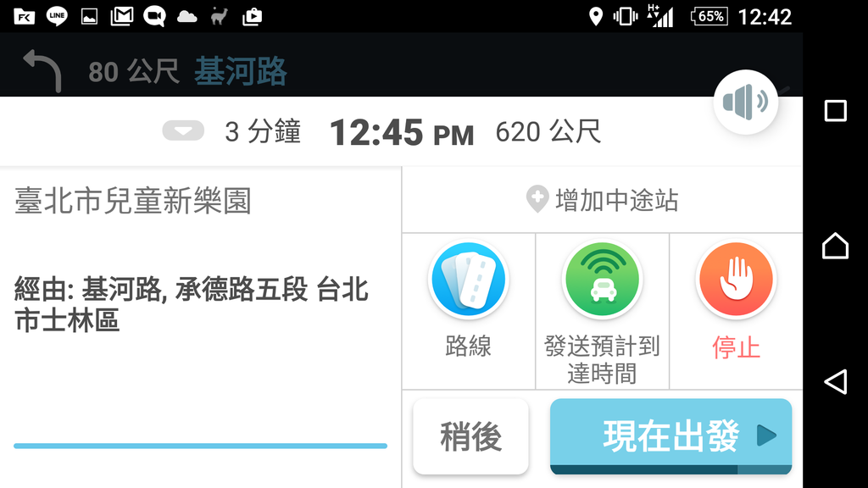Tap the blue Routes (路線) icon
The height and width of the screenshot is (488, 868).
468,280
